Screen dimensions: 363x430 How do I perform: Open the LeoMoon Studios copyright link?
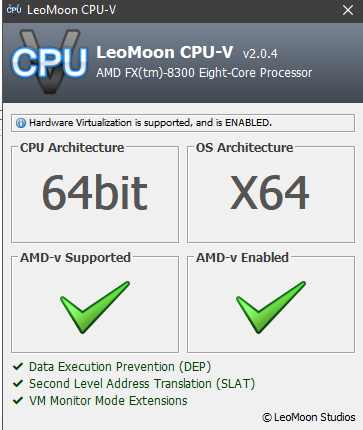pos(309,417)
